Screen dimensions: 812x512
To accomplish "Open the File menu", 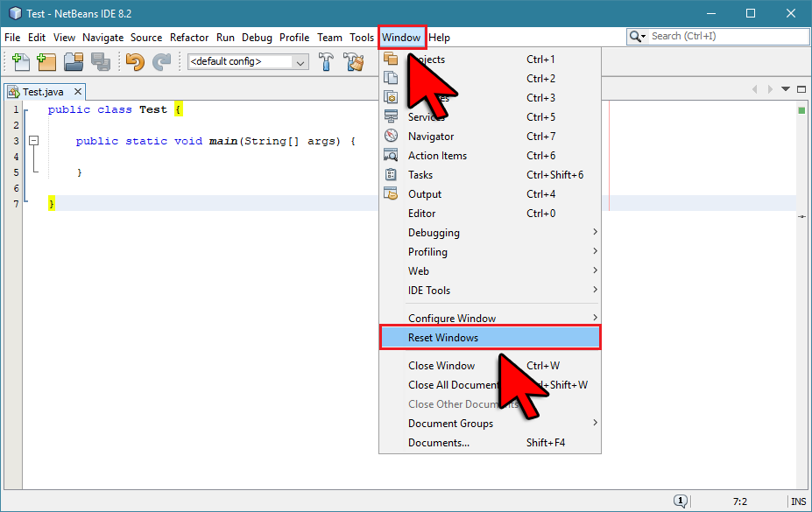I will pyautogui.click(x=12, y=38).
